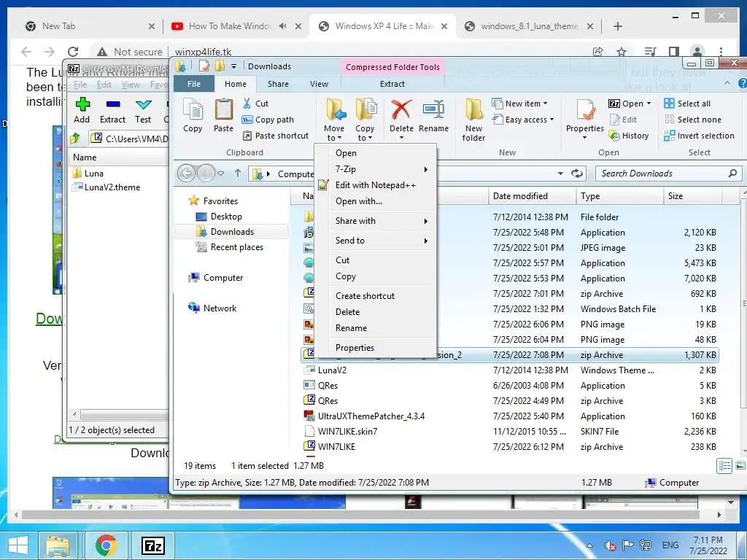Image resolution: width=747 pixels, height=560 pixels.
Task: Select UltraUXThemePatcher_4.3.4 file
Action: pos(371,416)
